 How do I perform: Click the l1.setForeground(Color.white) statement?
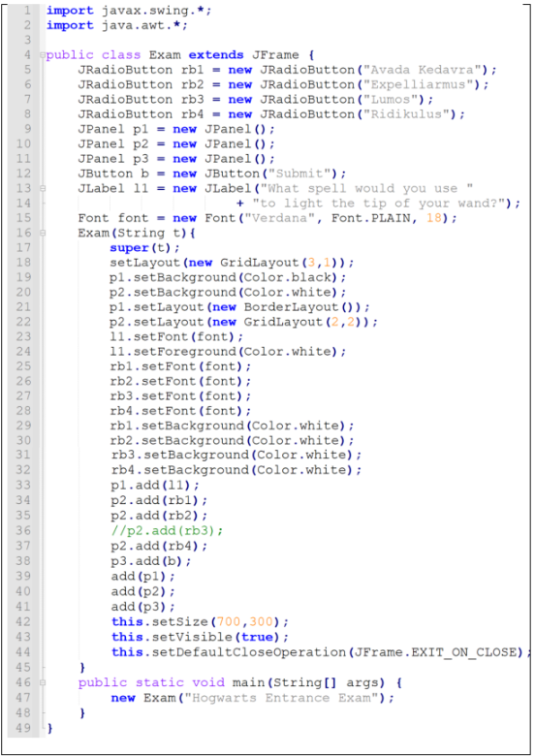[228, 352]
